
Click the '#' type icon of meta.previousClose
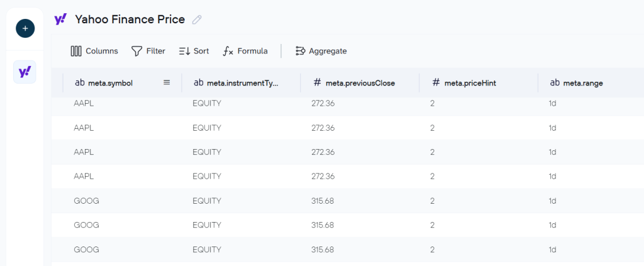[x=317, y=82]
